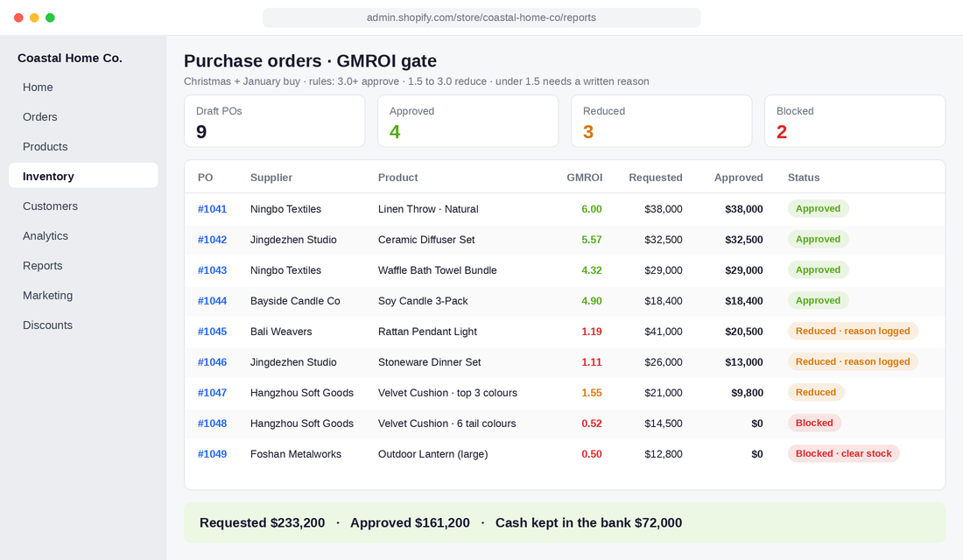The height and width of the screenshot is (560, 963).
Task: Click supplier Bayside Candle Co
Action: [295, 301]
